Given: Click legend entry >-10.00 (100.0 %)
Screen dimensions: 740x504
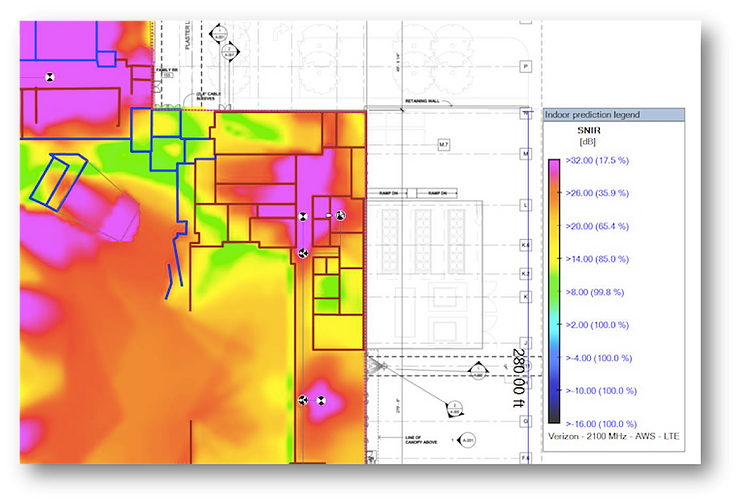Looking at the screenshot, I should pos(601,391).
